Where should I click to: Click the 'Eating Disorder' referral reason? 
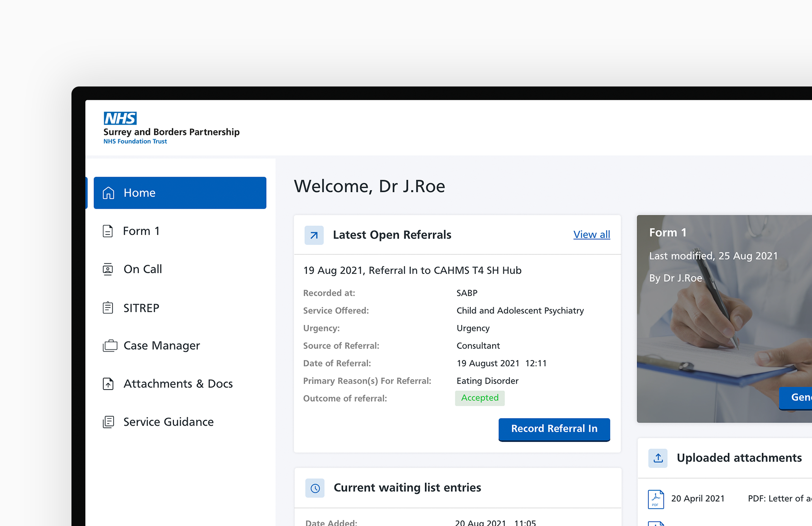coord(488,381)
